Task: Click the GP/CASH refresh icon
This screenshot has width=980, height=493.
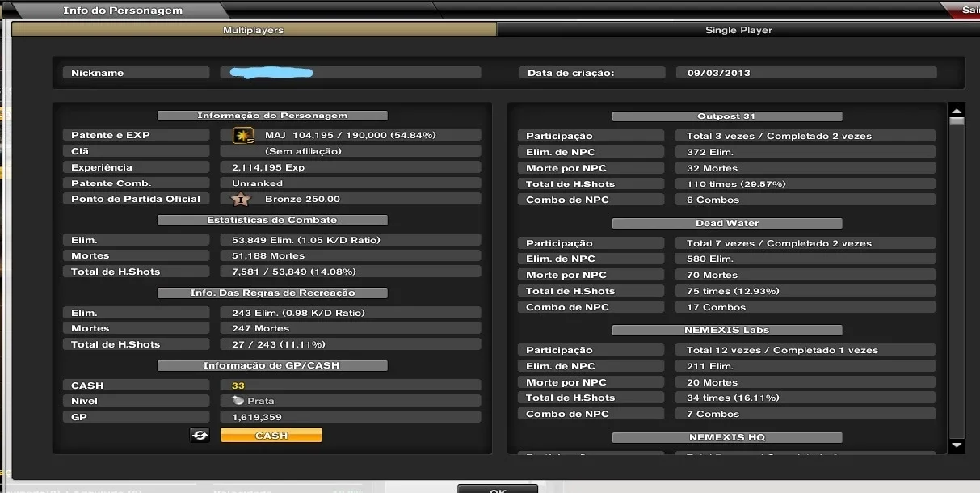Action: [200, 435]
